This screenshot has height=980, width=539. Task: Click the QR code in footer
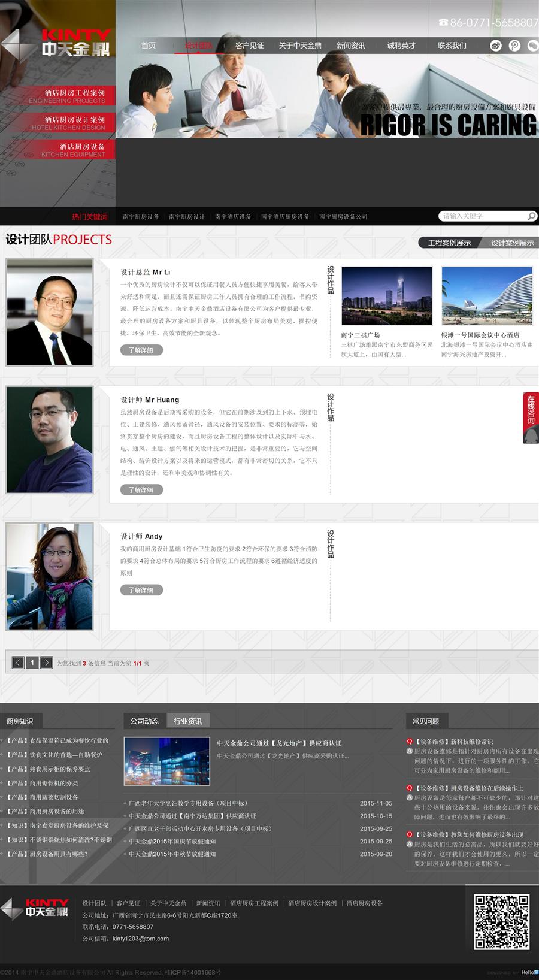(501, 922)
